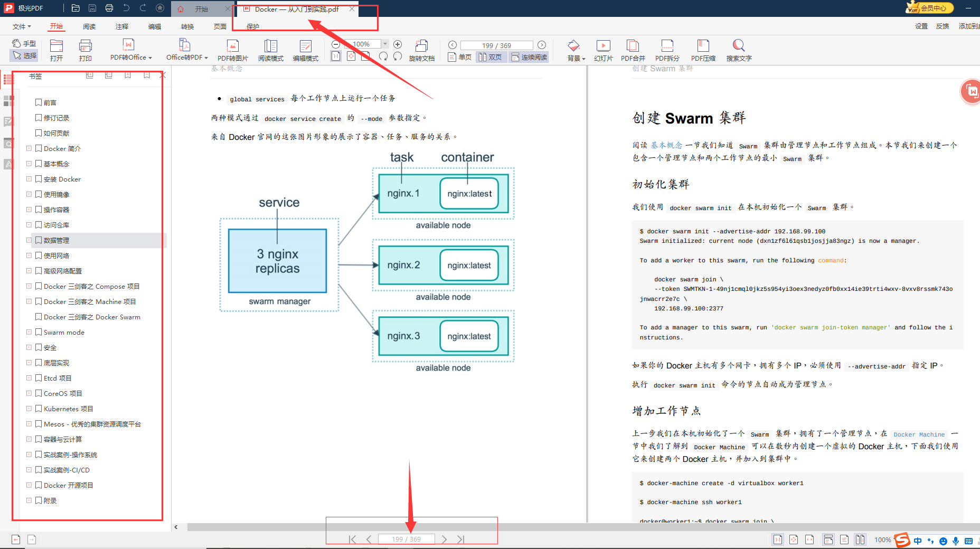Switch to the 页面 ribbon tab
Image resolution: width=980 pixels, height=549 pixels.
pos(220,26)
